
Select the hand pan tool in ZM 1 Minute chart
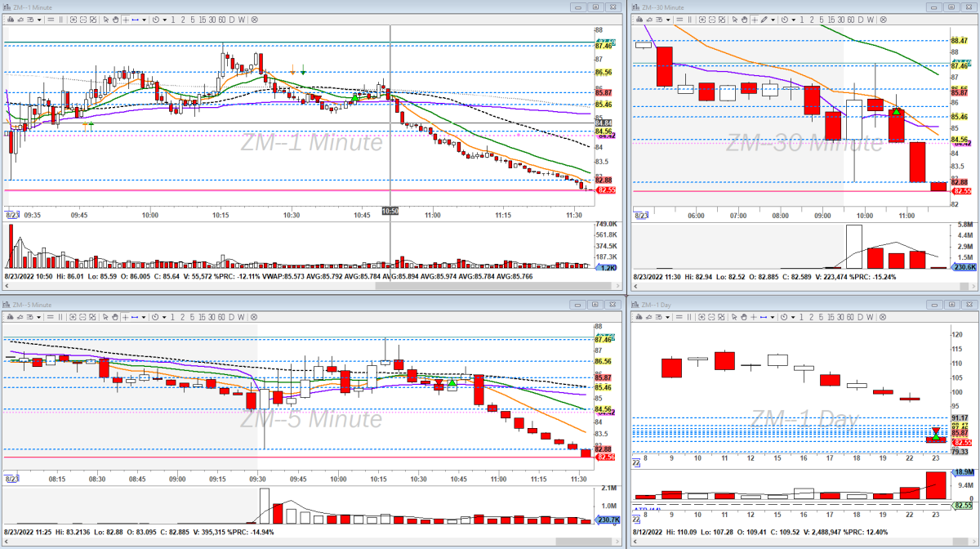[116, 20]
